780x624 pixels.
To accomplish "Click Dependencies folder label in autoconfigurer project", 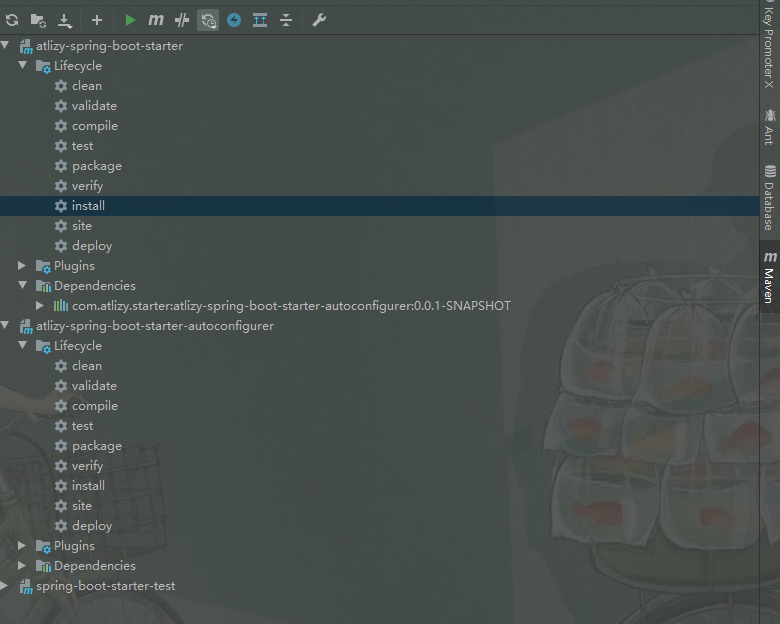I will [95, 566].
